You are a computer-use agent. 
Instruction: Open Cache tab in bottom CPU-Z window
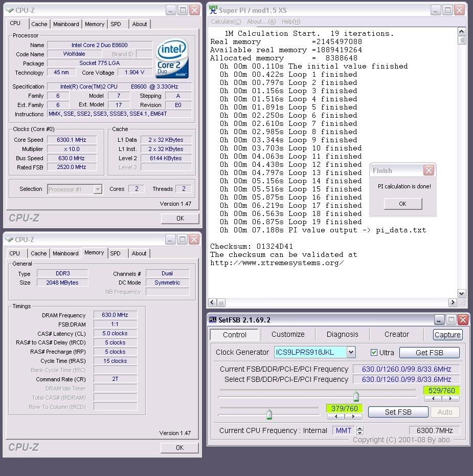tap(38, 253)
